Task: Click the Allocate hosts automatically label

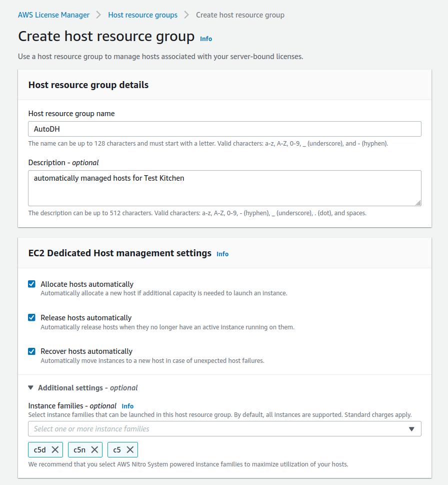Action: click(87, 284)
